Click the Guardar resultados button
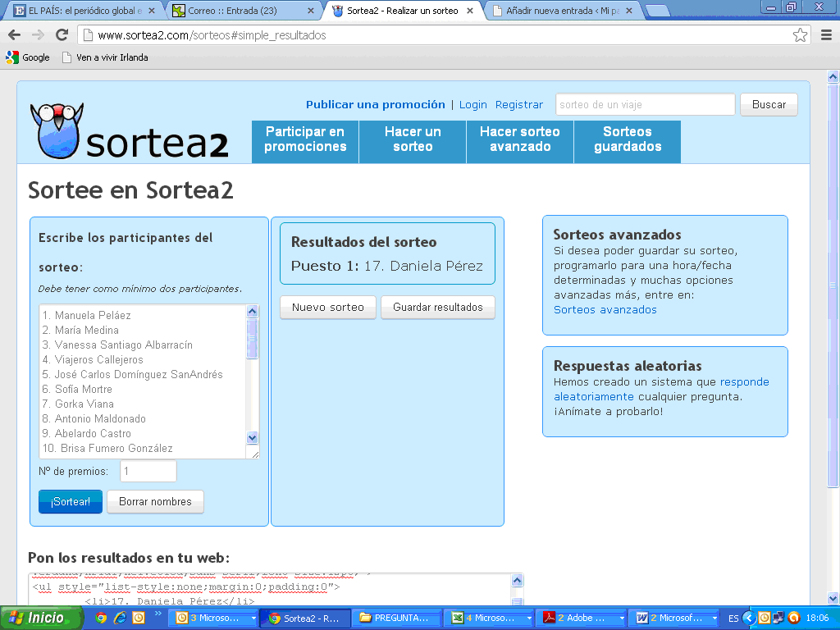This screenshot has height=630, width=840. [437, 308]
